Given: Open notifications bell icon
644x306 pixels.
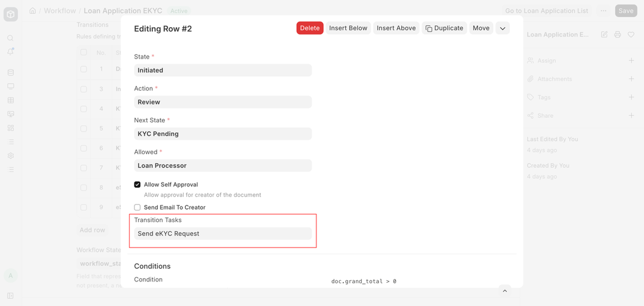Looking at the screenshot, I should [11, 52].
